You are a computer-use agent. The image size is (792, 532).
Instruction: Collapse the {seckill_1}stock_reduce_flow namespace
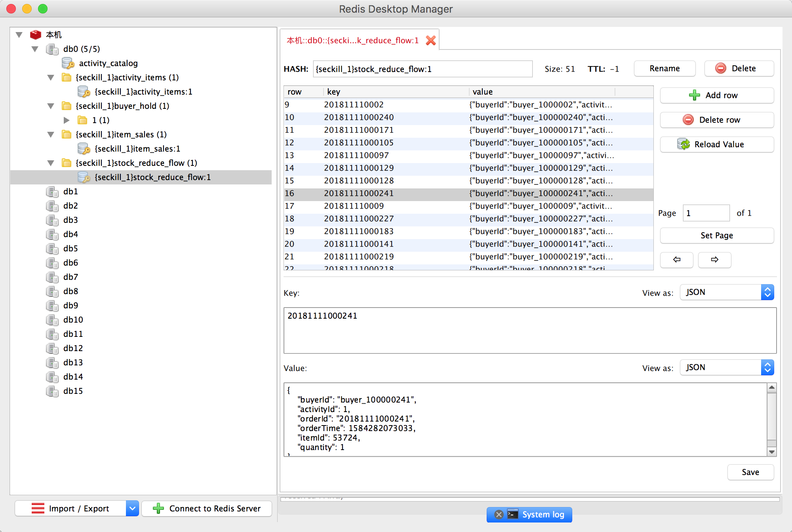51,163
